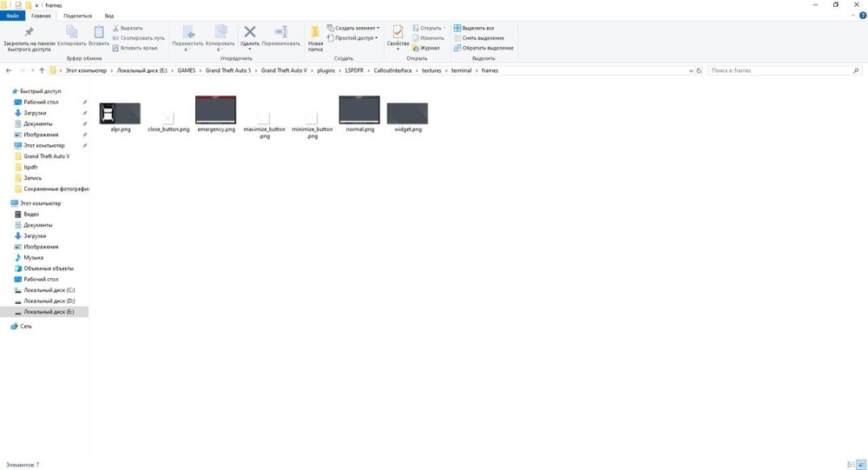Click textures in the address path
Screen dimensions: 868x470
pyautogui.click(x=431, y=70)
